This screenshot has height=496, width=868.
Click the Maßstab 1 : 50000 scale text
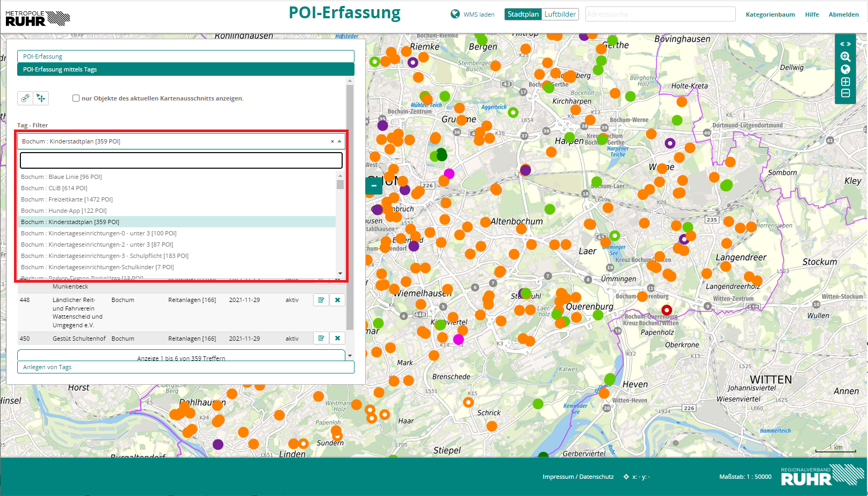tap(745, 477)
